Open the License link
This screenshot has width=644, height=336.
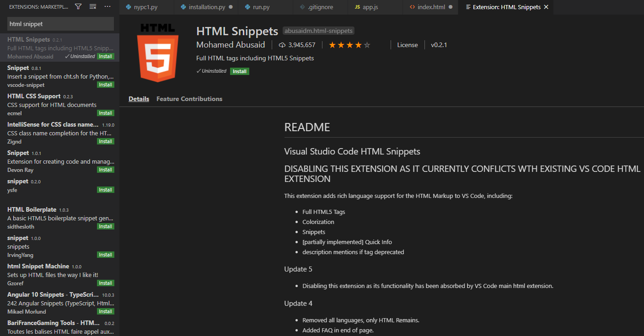(x=407, y=45)
